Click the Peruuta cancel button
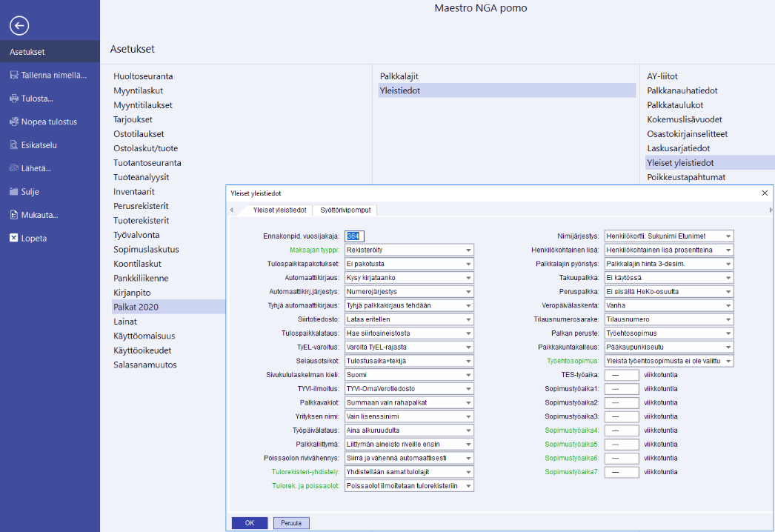This screenshot has width=775, height=532. pyautogui.click(x=290, y=523)
